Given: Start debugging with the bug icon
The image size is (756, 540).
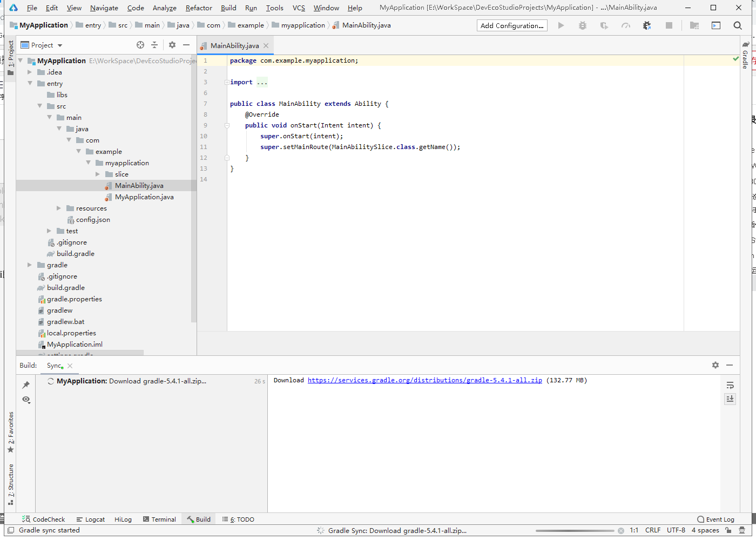Looking at the screenshot, I should pyautogui.click(x=583, y=25).
